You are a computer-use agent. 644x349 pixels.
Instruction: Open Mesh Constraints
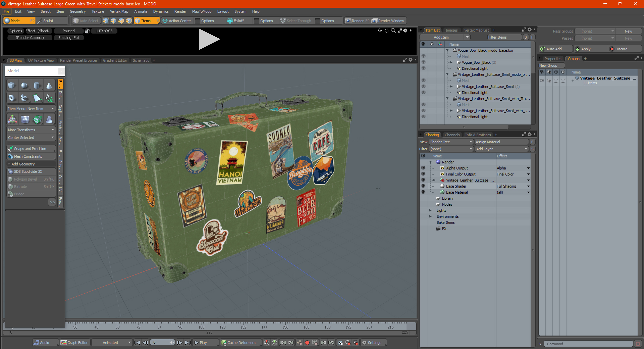coord(31,156)
